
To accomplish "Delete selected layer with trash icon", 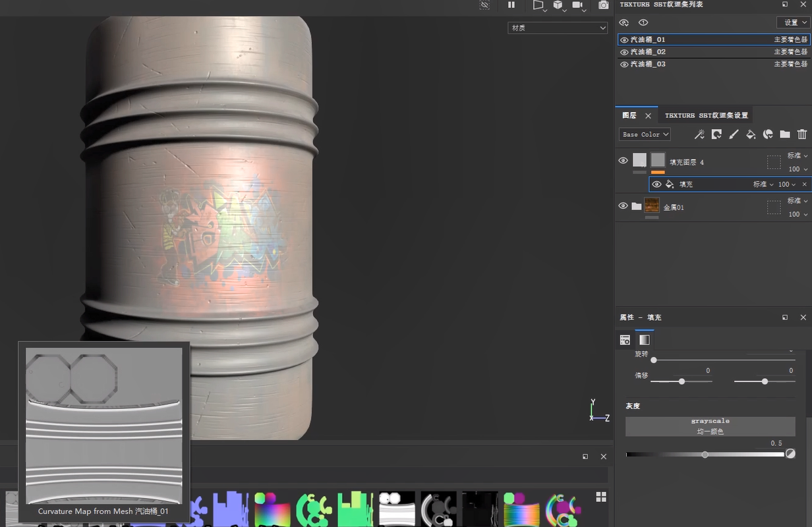I will coord(802,134).
